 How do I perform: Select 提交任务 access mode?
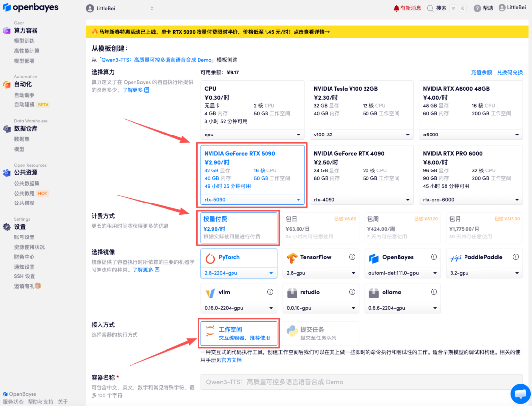coord(321,334)
